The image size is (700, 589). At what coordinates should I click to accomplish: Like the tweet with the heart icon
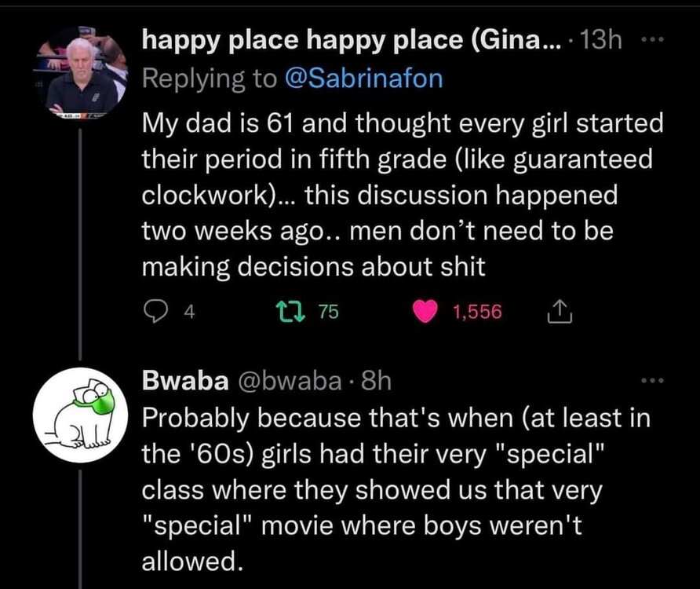[x=426, y=312]
